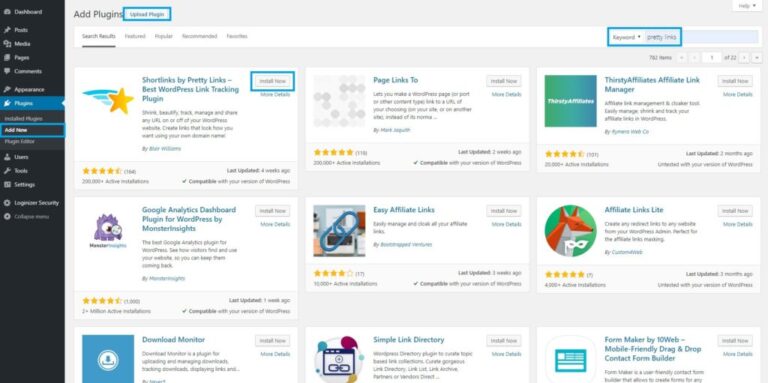
Task: Open the Media library icon
Action: (7, 44)
